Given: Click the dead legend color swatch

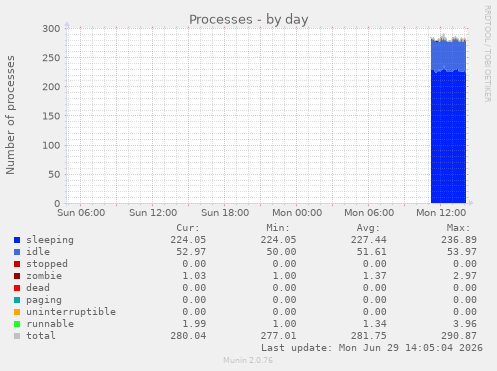Looking at the screenshot, I should click(x=17, y=288).
